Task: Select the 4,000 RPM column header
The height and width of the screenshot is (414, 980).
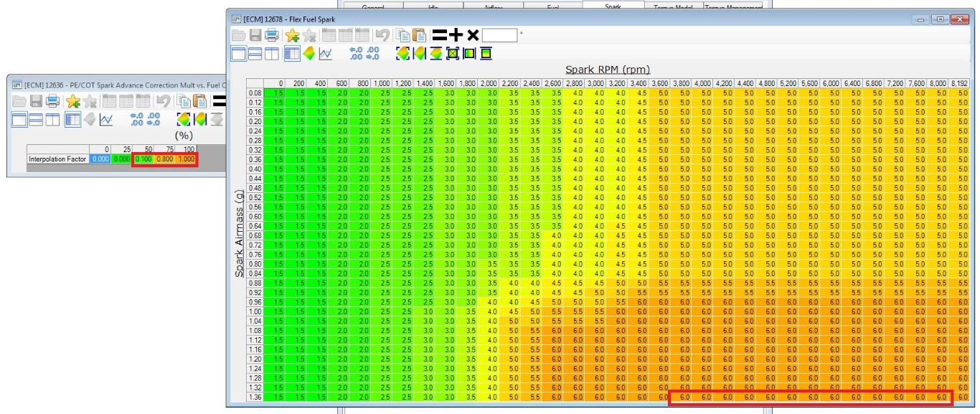Action: coord(703,83)
